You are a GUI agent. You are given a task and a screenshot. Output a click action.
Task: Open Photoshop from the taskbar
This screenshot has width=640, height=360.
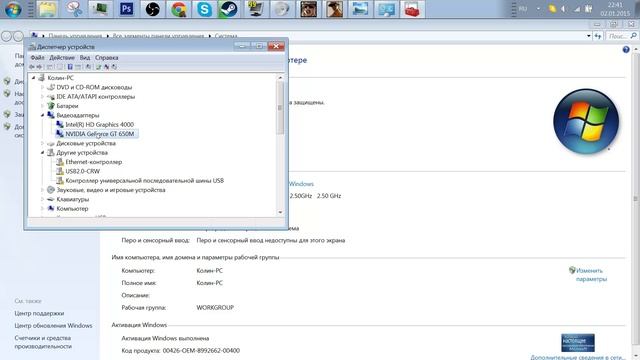click(x=127, y=9)
